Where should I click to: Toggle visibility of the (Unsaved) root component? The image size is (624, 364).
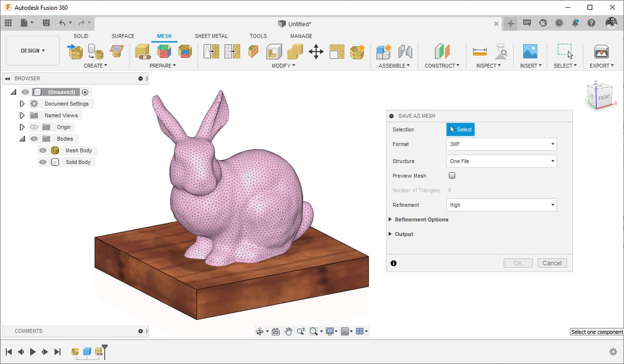coord(25,92)
